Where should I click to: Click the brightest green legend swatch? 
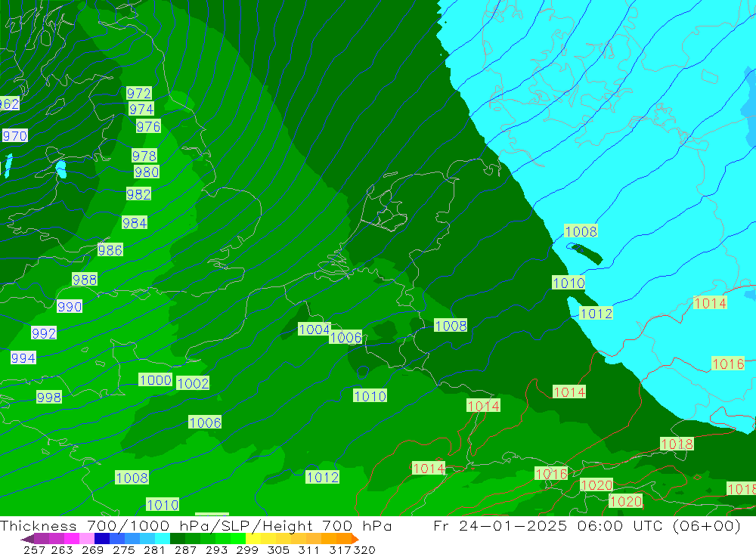[x=238, y=539]
